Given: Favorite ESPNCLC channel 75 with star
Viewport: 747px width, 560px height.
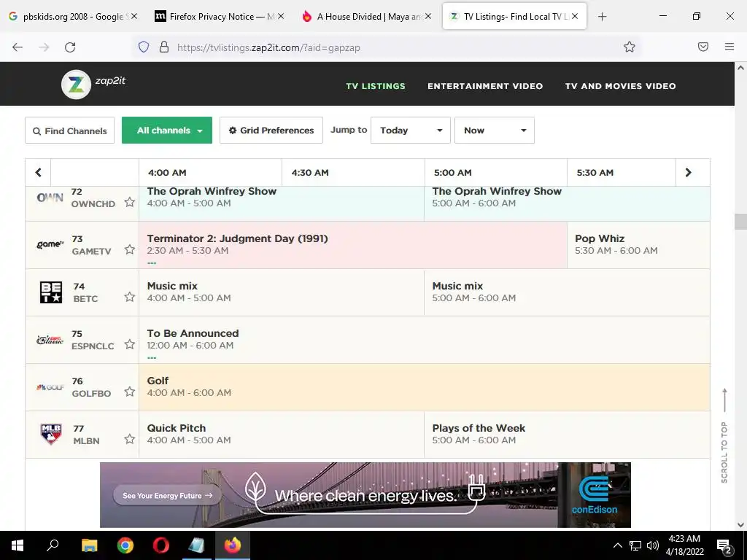Looking at the screenshot, I should 130,344.
